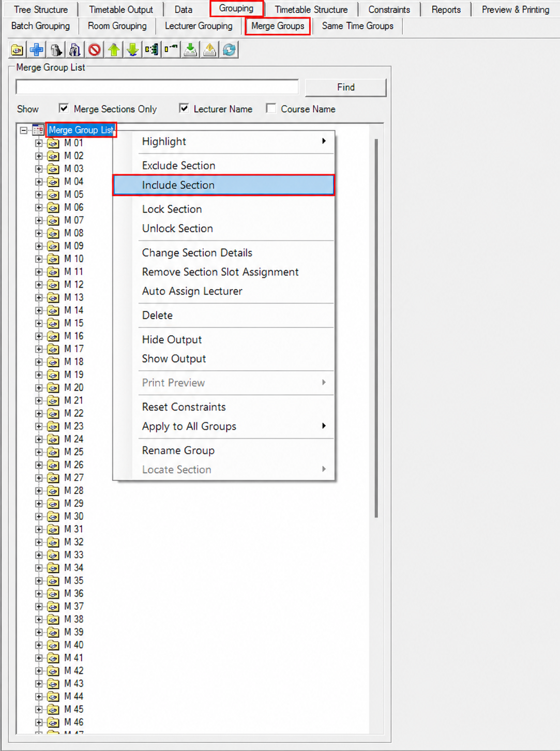Collapse the Merge Group List root node

point(24,130)
